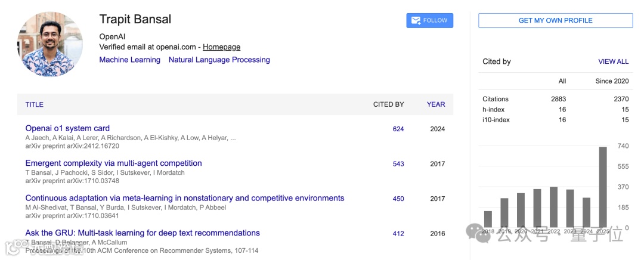The width and height of the screenshot is (644, 260).
Task: Sort publications by the Title column header
Action: pos(34,104)
